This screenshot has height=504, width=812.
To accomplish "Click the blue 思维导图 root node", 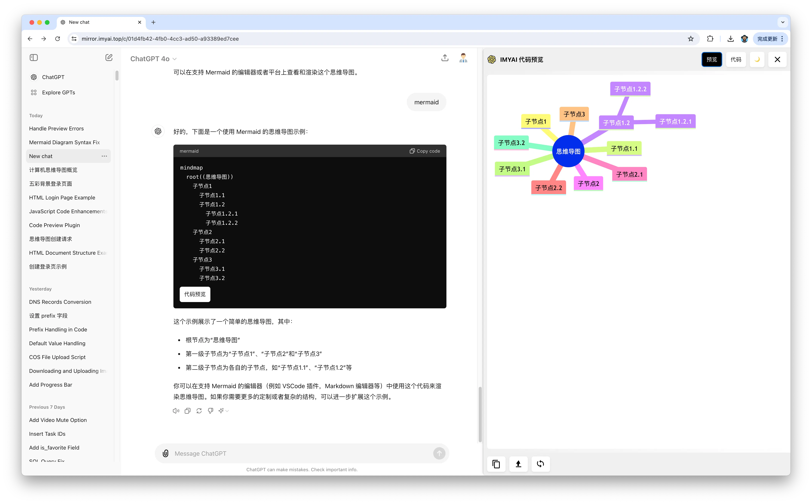I will pos(568,151).
